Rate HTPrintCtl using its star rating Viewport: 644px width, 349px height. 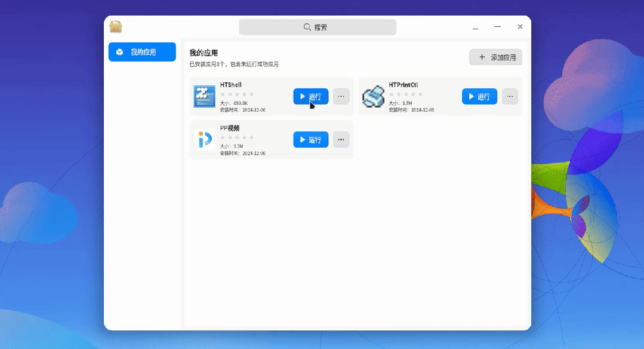[406, 94]
